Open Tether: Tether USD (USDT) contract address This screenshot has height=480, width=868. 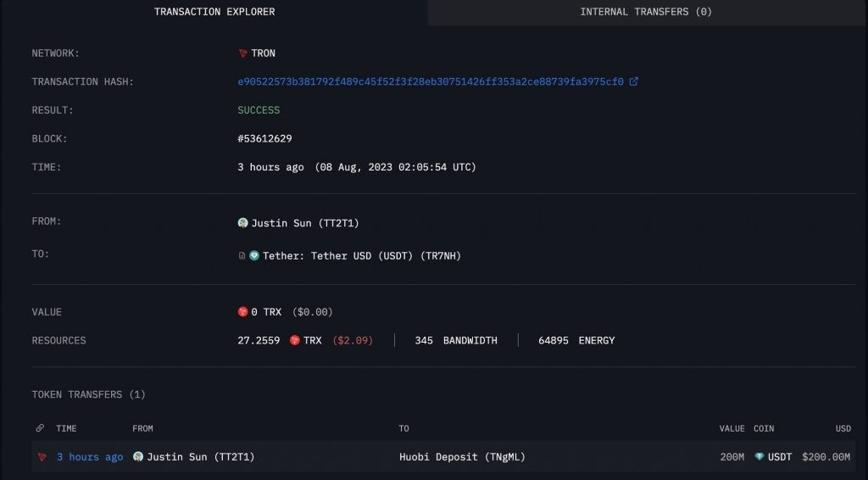click(x=361, y=256)
